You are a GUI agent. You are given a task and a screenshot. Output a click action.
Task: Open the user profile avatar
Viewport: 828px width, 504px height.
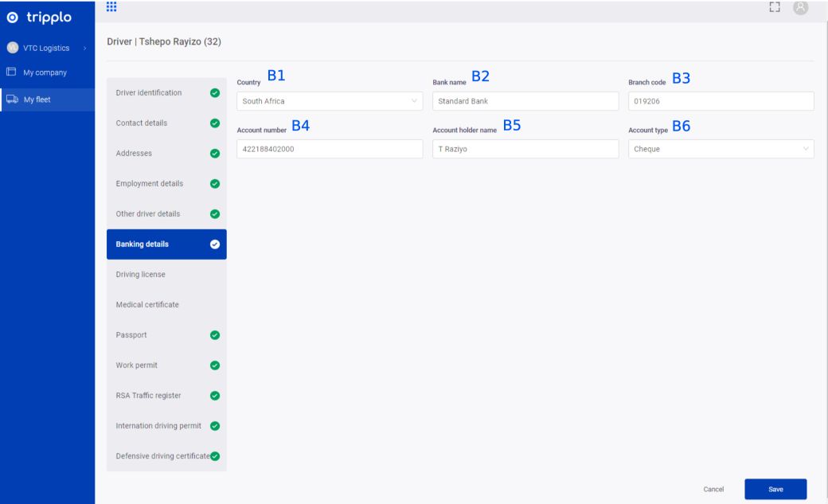800,7
